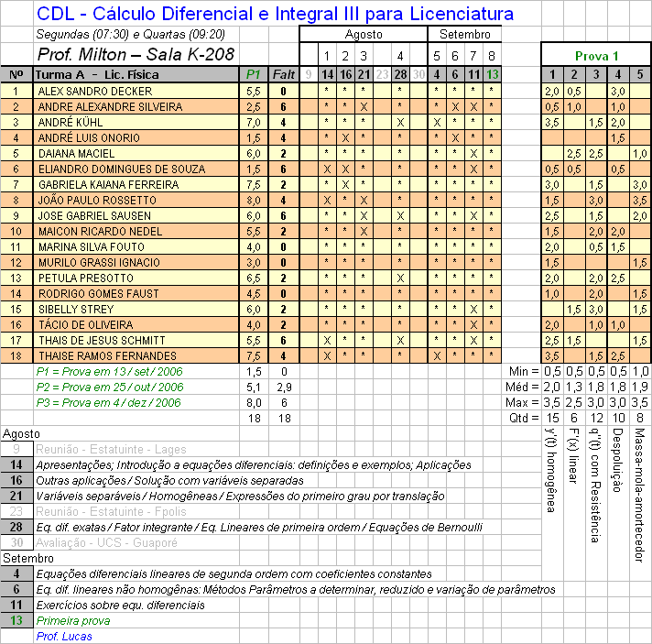This screenshot has width=652, height=644.
Task: Click the 'Qtd =' statistics label
Action: click(524, 418)
